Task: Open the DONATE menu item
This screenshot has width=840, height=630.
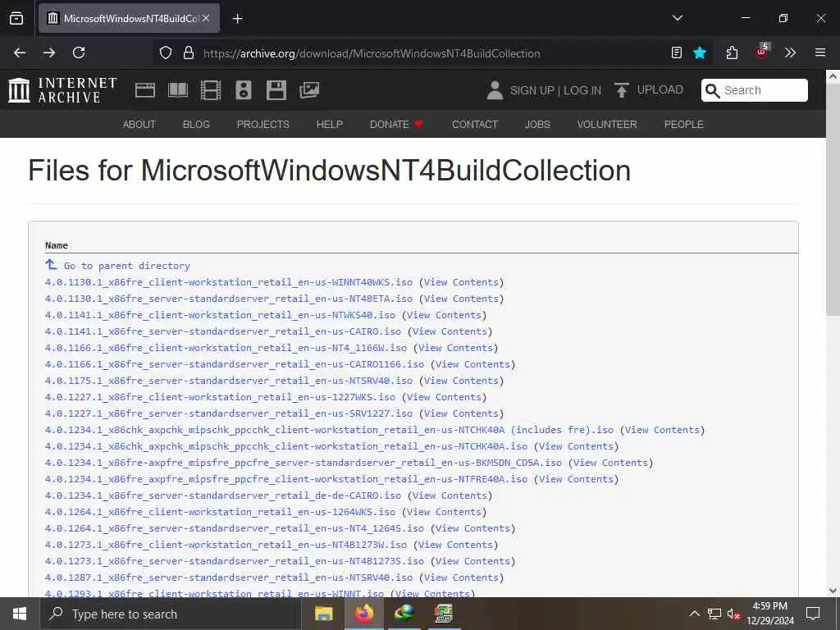Action: pyautogui.click(x=396, y=125)
